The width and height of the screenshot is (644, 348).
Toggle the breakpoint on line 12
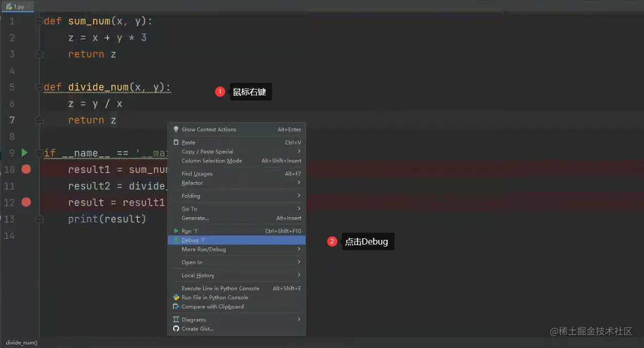click(x=26, y=202)
